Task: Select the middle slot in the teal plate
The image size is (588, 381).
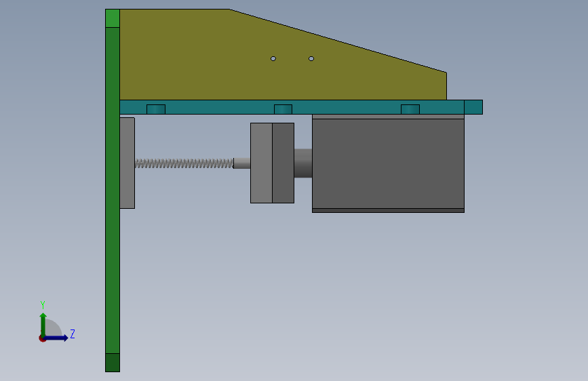Action: click(x=283, y=110)
